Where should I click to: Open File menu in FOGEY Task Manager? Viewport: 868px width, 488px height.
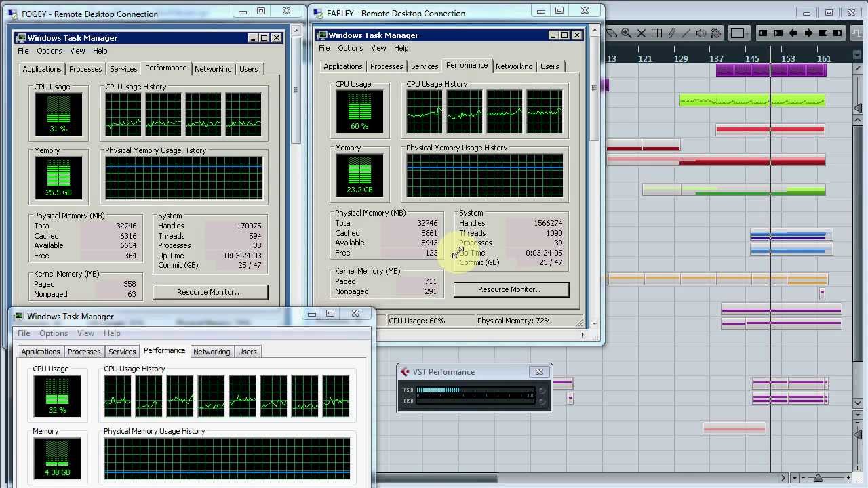(x=23, y=51)
